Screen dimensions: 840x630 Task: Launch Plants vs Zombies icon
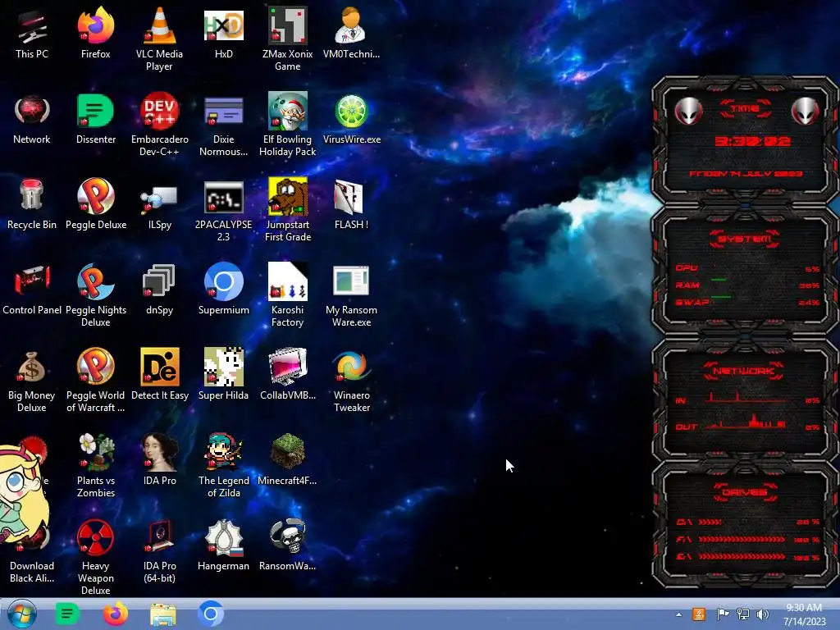pyautogui.click(x=95, y=466)
